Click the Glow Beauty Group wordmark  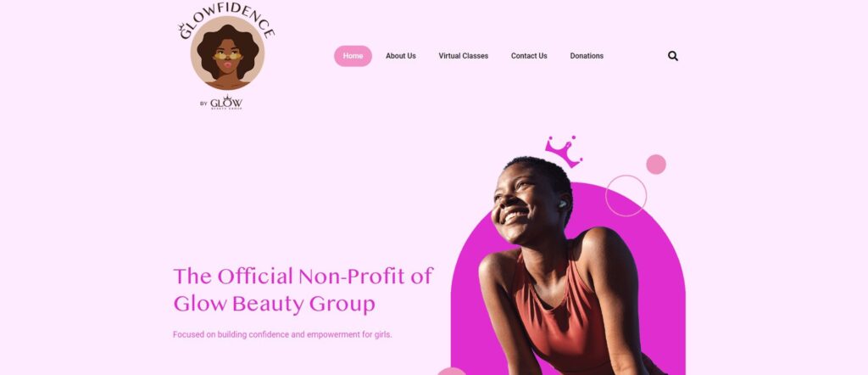(225, 103)
